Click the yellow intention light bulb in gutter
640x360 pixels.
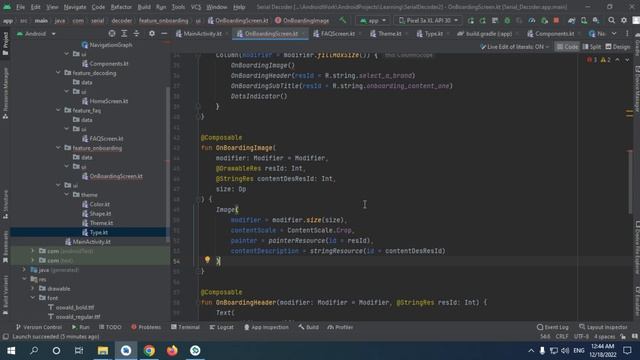pos(207,260)
